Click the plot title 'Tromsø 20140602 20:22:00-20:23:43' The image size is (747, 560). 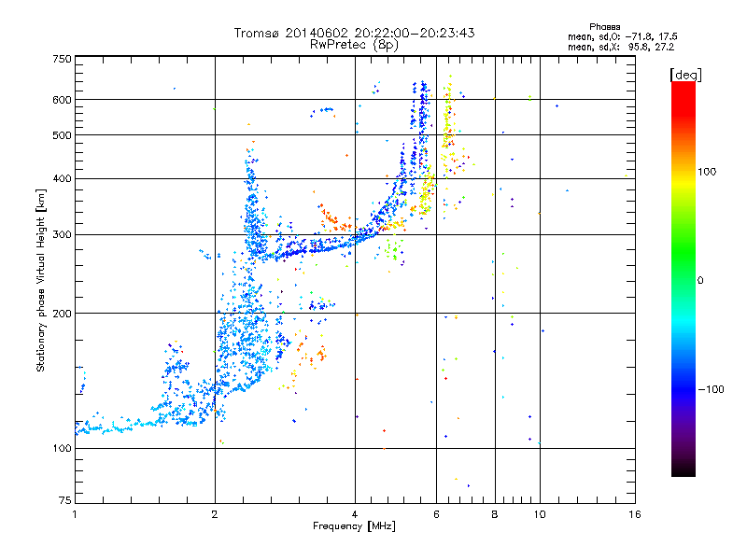point(354,33)
